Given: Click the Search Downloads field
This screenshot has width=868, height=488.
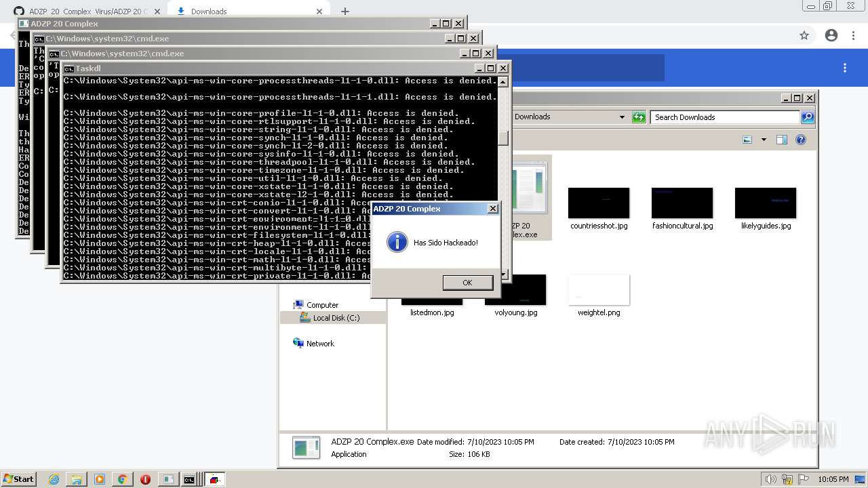Looking at the screenshot, I should click(x=725, y=117).
